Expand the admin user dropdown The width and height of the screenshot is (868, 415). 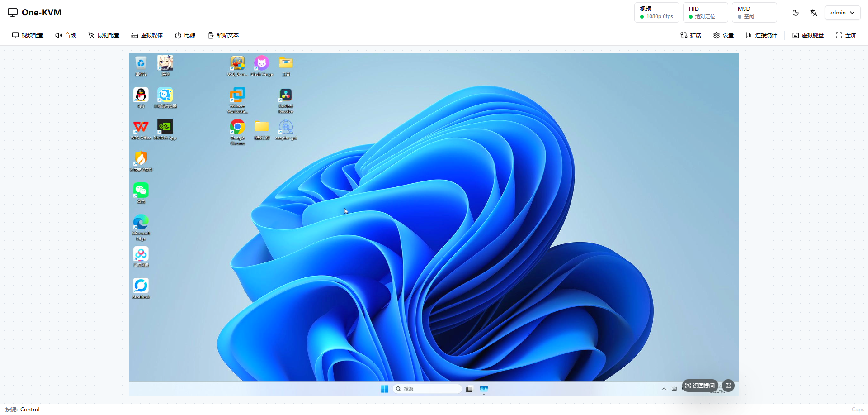pyautogui.click(x=842, y=13)
